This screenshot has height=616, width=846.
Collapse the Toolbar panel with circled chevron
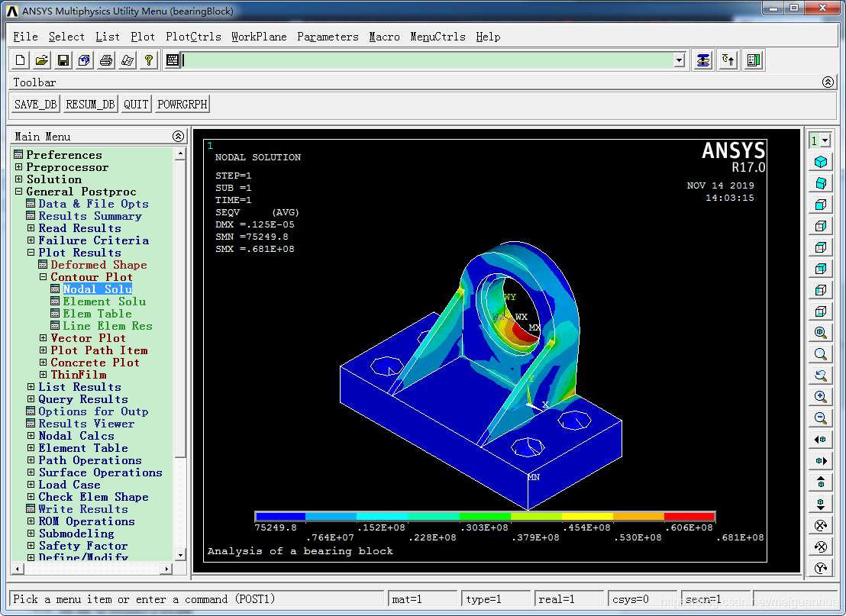tap(828, 82)
